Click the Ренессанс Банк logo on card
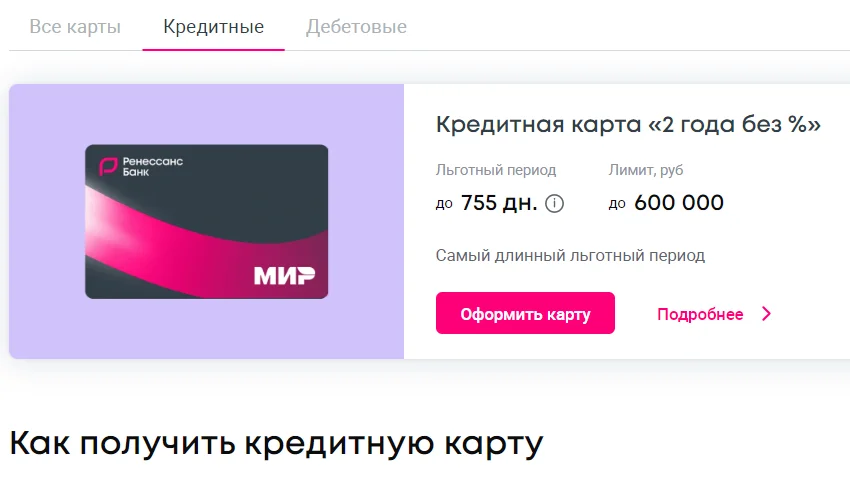850x483 pixels. [140, 166]
